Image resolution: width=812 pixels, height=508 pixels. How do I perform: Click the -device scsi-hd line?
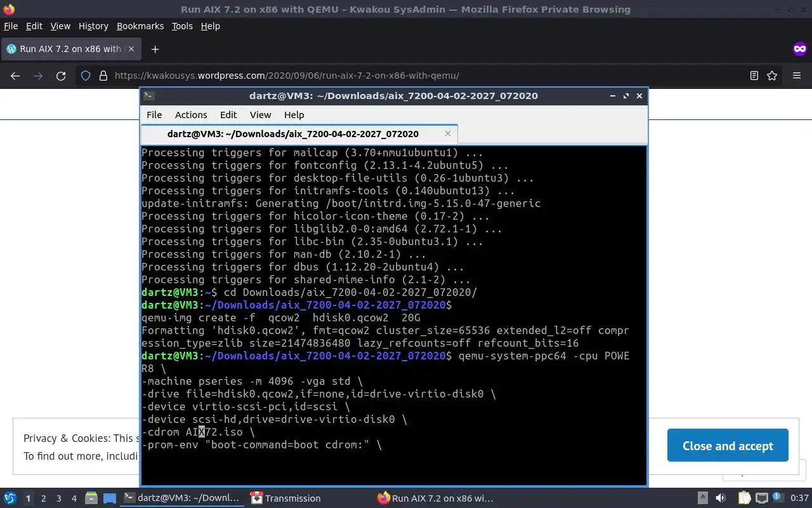click(274, 419)
